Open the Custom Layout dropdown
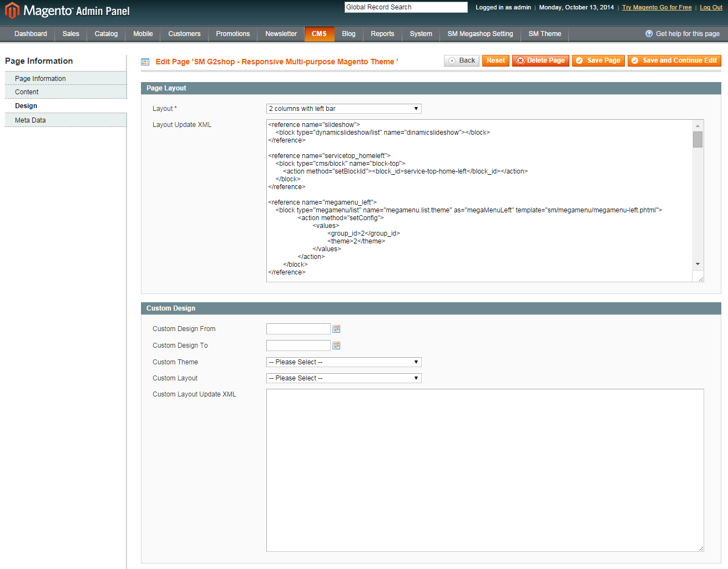The height and width of the screenshot is (569, 728). pyautogui.click(x=344, y=378)
